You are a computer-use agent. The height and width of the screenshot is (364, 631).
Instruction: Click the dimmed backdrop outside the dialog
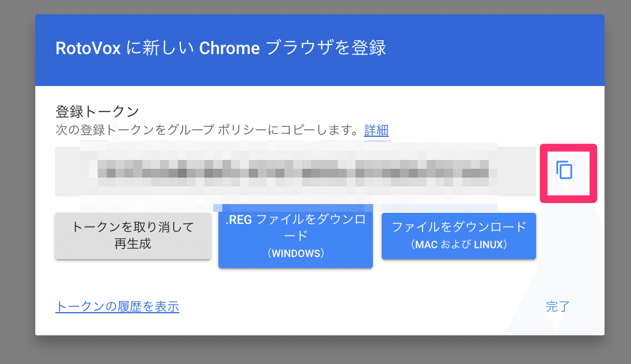pos(17,182)
